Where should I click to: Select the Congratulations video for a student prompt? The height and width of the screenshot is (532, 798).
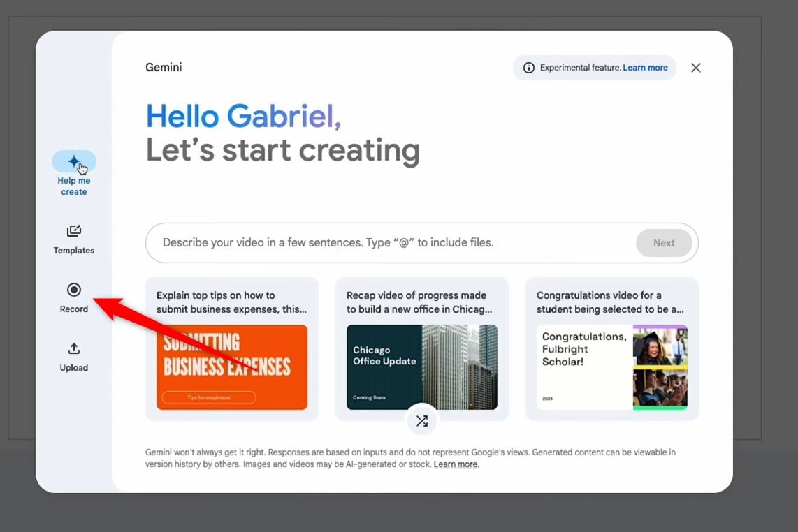pos(610,302)
